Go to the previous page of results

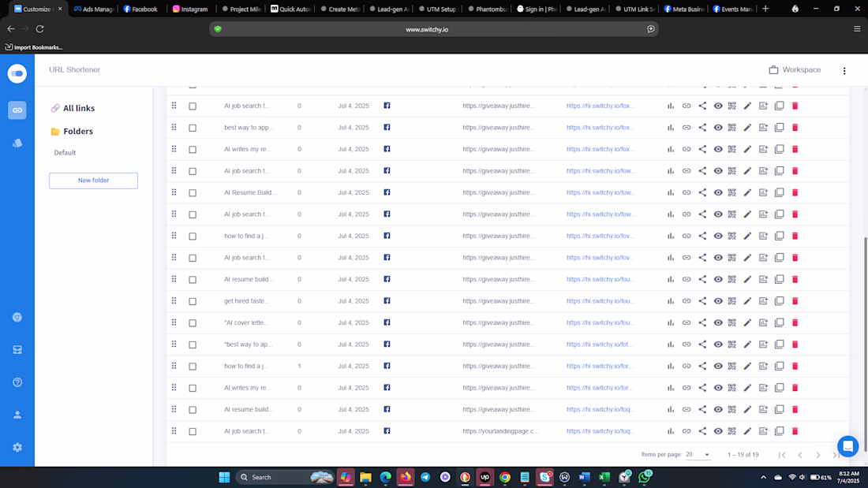click(800, 455)
